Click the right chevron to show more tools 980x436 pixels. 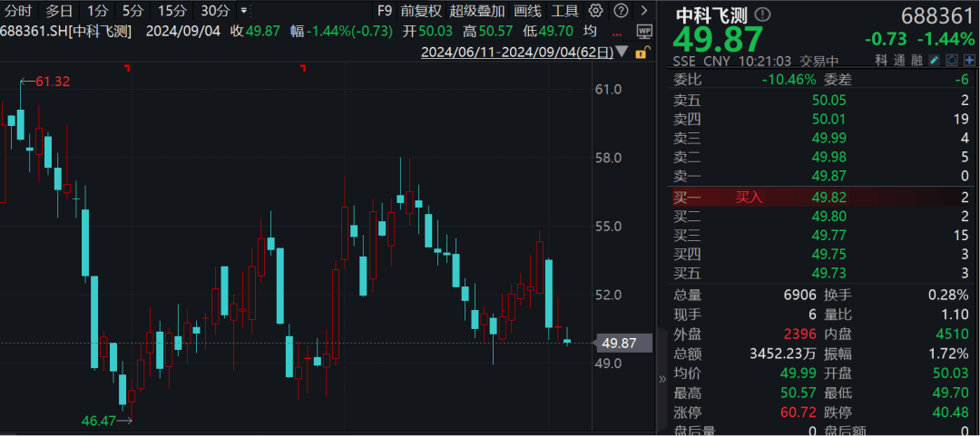click(x=644, y=10)
